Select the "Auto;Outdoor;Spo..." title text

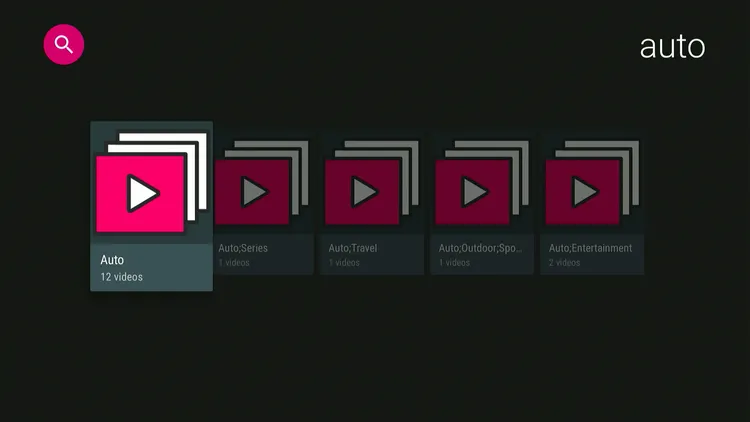tap(480, 248)
